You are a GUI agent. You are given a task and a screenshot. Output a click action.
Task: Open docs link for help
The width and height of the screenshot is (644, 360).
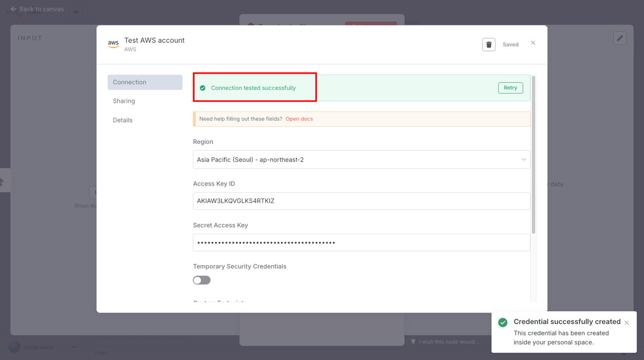[x=299, y=119]
